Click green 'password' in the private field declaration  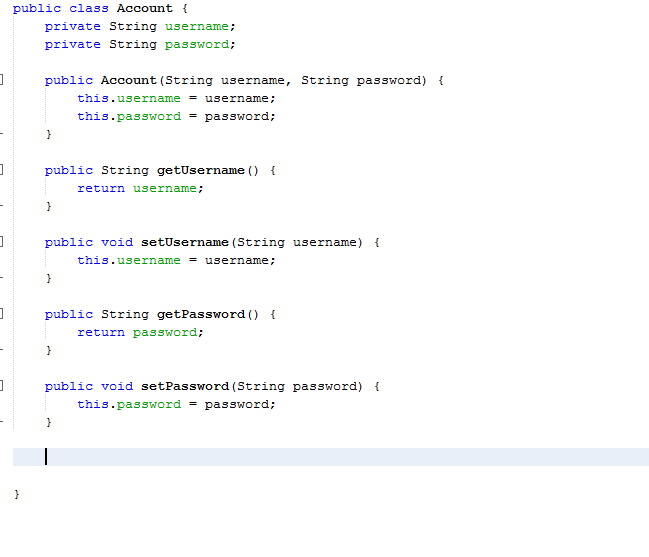point(197,45)
